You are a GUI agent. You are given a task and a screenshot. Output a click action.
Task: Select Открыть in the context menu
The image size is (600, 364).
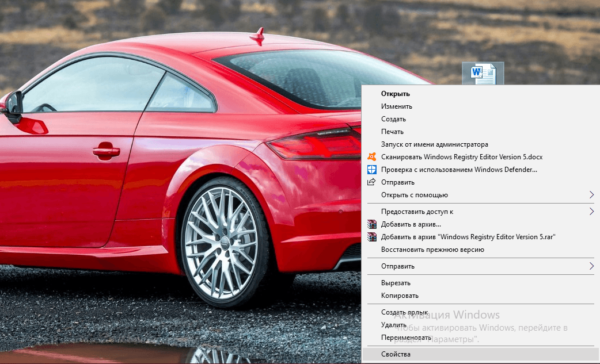point(395,94)
